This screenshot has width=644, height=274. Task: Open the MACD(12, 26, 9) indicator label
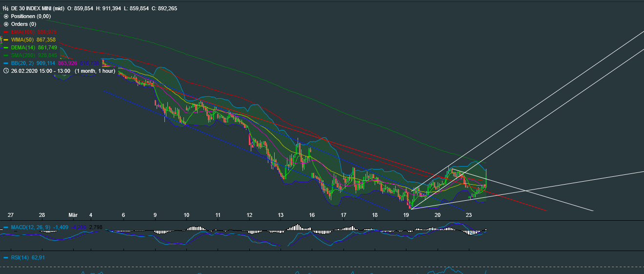(x=31, y=228)
